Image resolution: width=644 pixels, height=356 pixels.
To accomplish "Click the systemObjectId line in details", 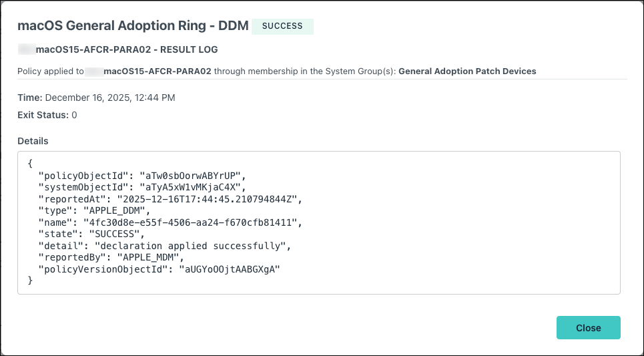I will pyautogui.click(x=142, y=188).
